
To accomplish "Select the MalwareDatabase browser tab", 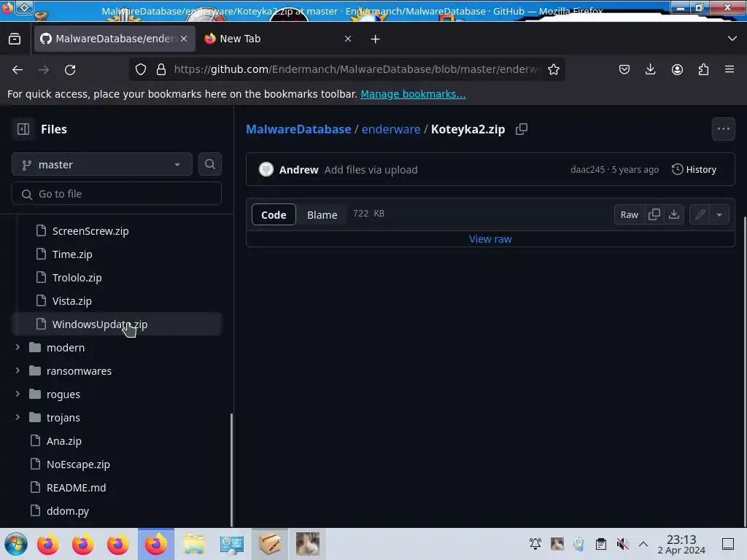I will (115, 39).
